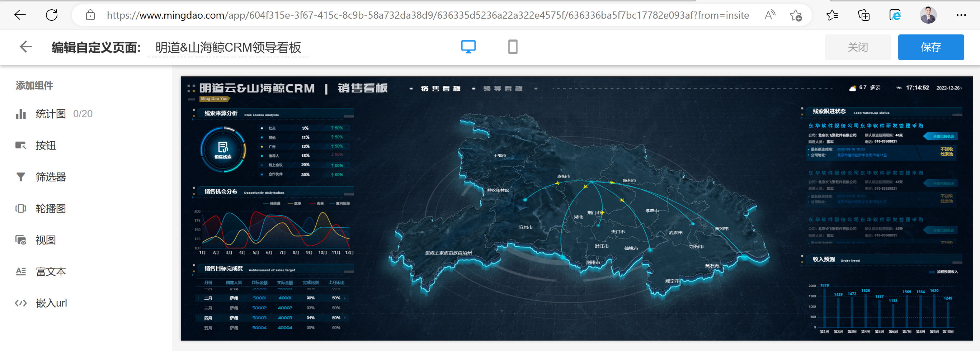Click the 明道云&山海鲸CRM dashboard title
Viewport: 980px width, 351px height.
click(x=257, y=88)
